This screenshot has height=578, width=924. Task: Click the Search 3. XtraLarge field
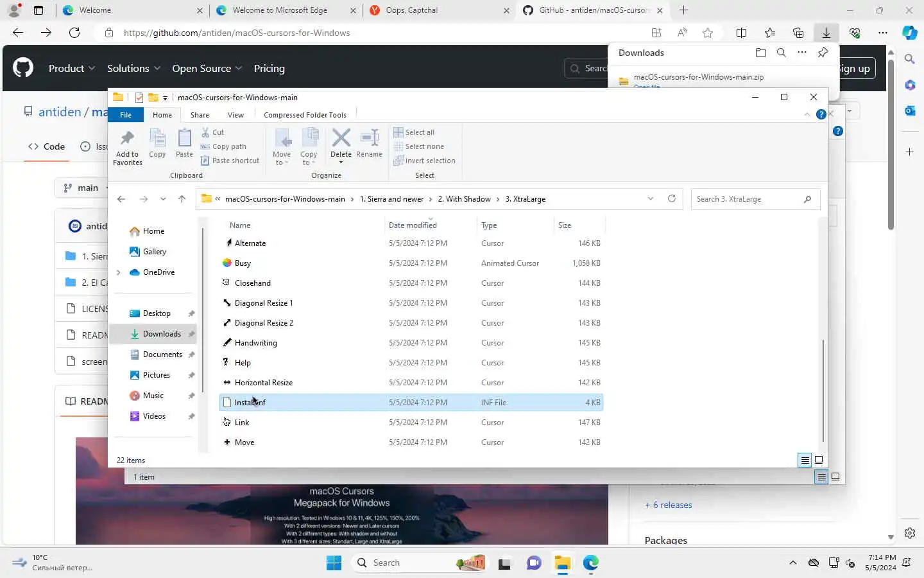pyautogui.click(x=755, y=199)
